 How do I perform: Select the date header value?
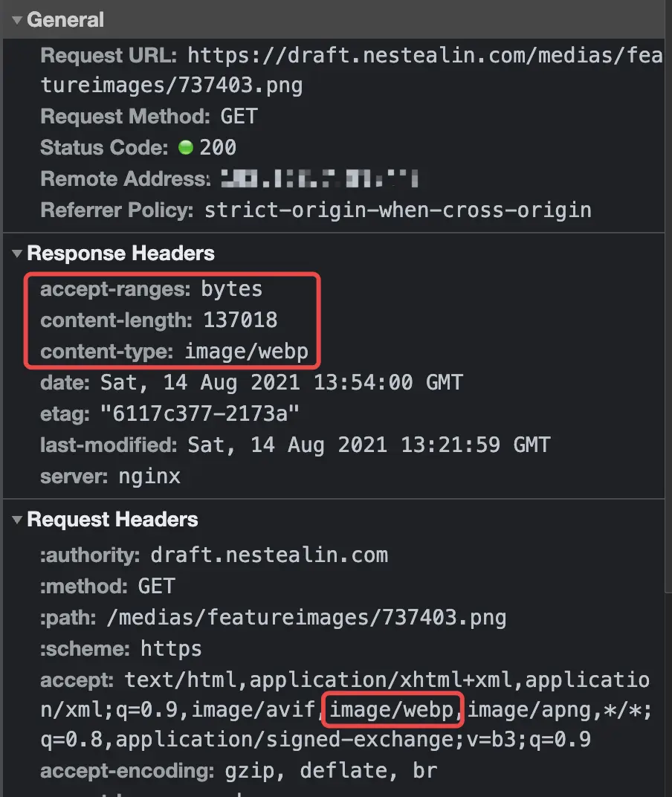(282, 382)
